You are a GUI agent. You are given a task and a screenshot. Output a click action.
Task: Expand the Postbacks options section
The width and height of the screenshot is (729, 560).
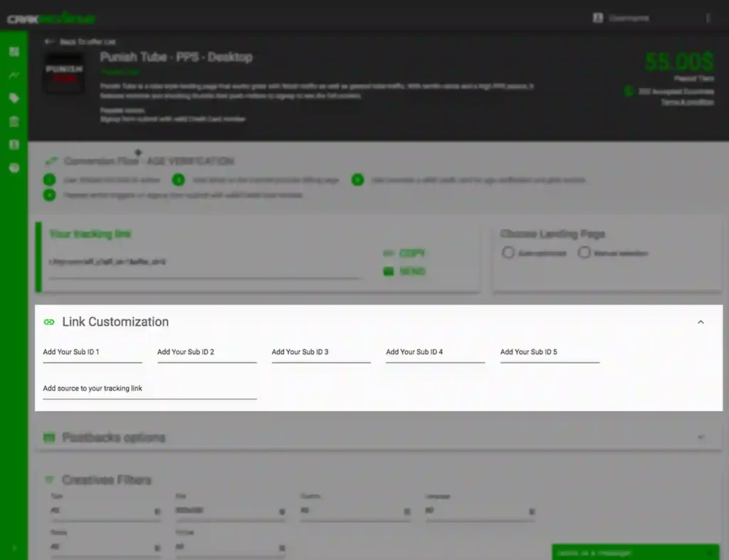[x=701, y=437]
